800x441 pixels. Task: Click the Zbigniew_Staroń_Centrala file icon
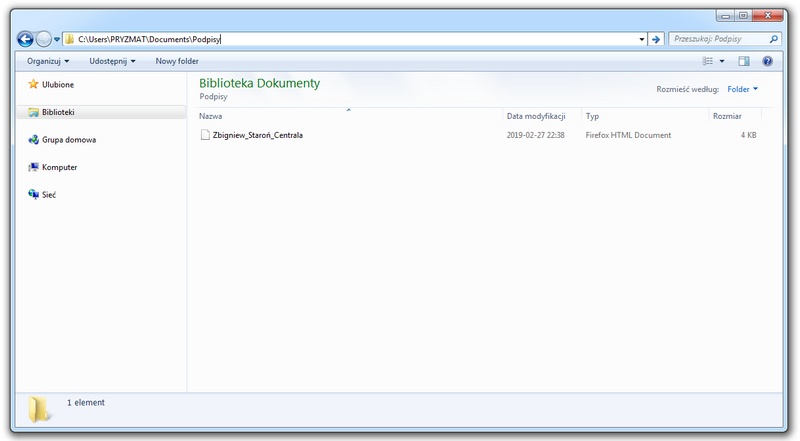tap(205, 135)
